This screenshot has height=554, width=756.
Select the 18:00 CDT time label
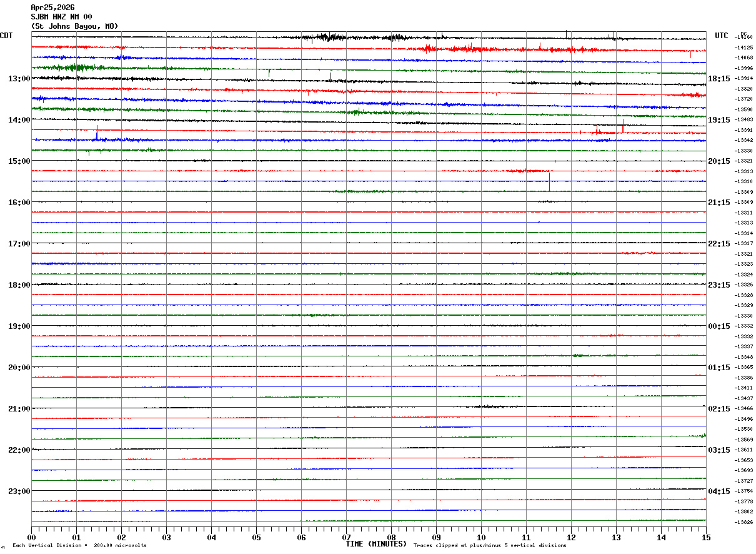(x=19, y=285)
